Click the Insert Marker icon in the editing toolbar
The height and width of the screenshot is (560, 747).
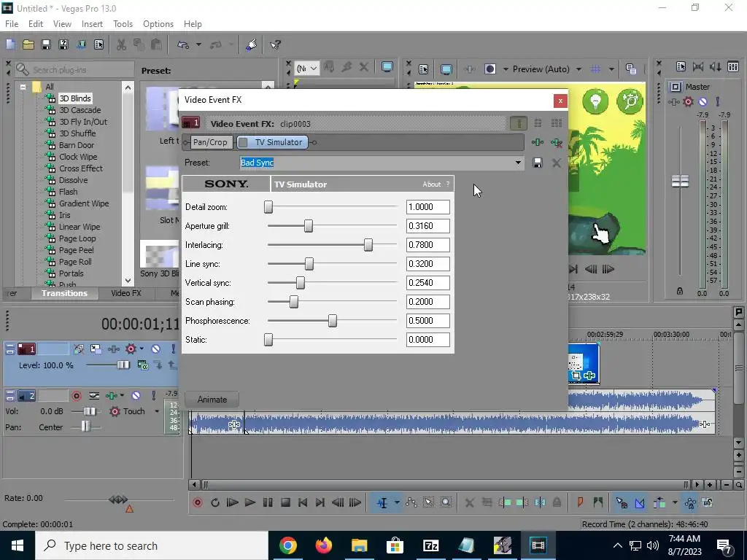pyautogui.click(x=580, y=502)
